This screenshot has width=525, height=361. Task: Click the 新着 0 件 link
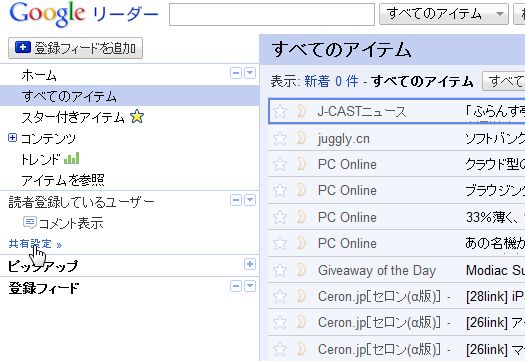331,81
